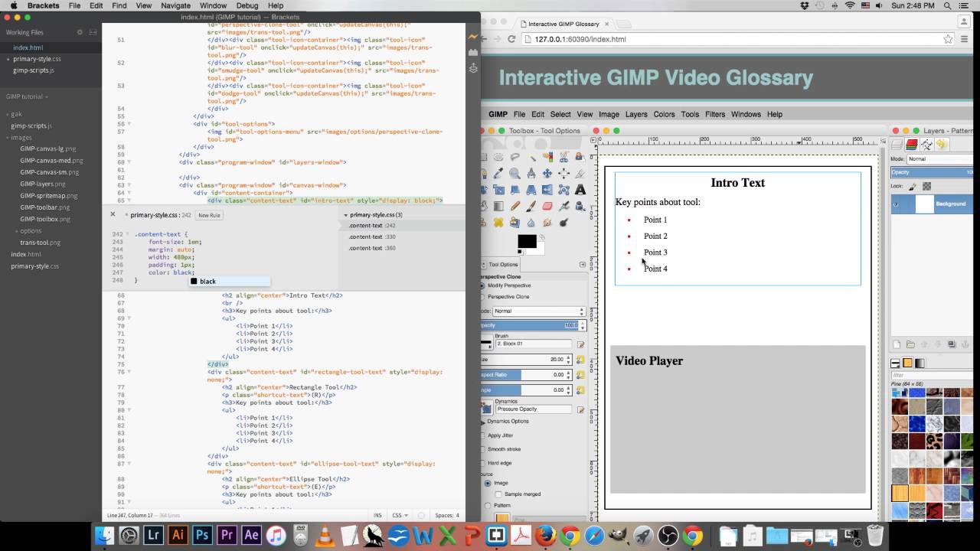980x551 pixels.
Task: Open gimp-scripts.js in Working Files
Action: pyautogui.click(x=34, y=70)
